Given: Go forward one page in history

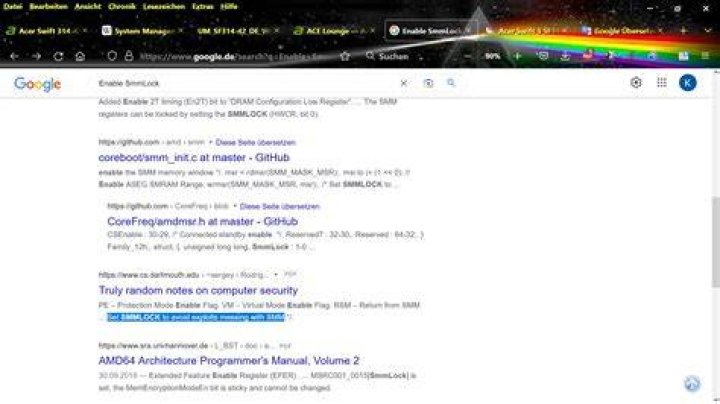Looking at the screenshot, I should tap(36, 56).
